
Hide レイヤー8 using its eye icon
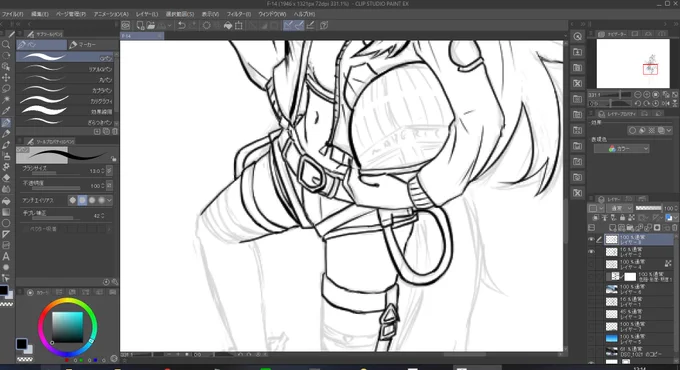(x=592, y=239)
